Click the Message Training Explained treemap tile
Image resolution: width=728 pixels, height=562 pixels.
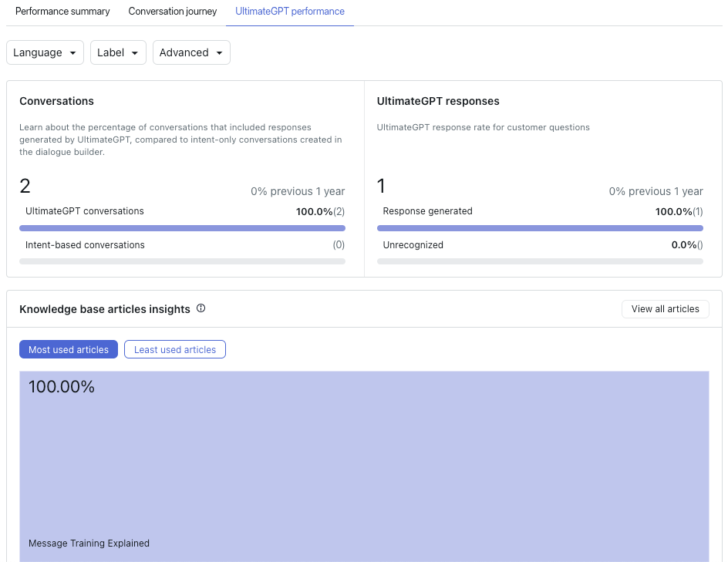[364, 466]
